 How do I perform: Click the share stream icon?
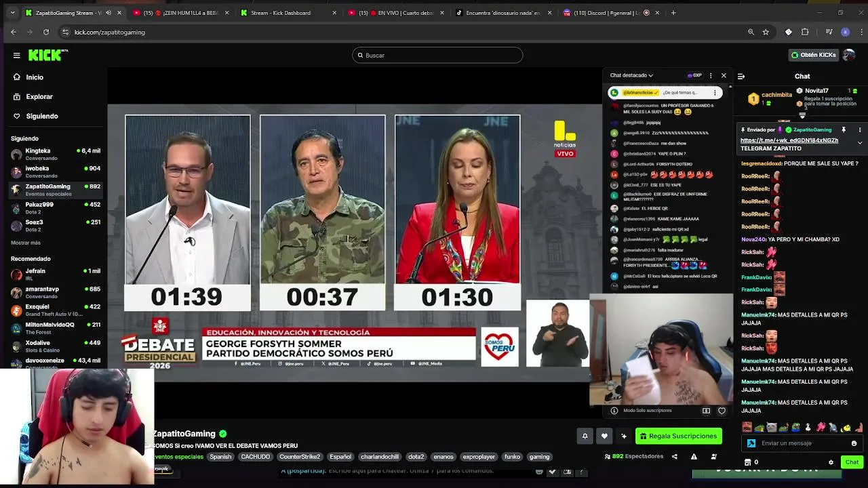674,457
